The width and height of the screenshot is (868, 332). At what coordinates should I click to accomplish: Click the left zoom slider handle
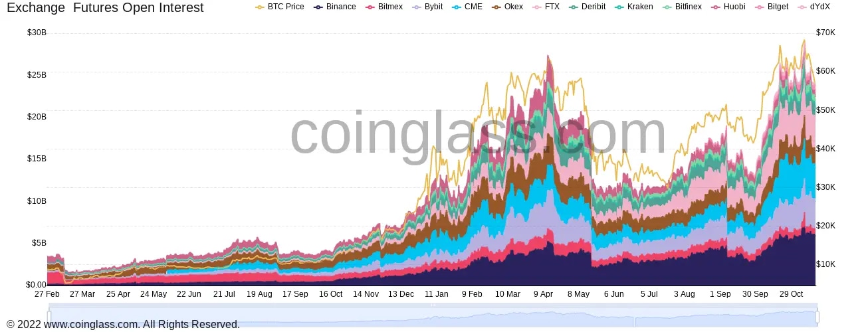(49, 316)
